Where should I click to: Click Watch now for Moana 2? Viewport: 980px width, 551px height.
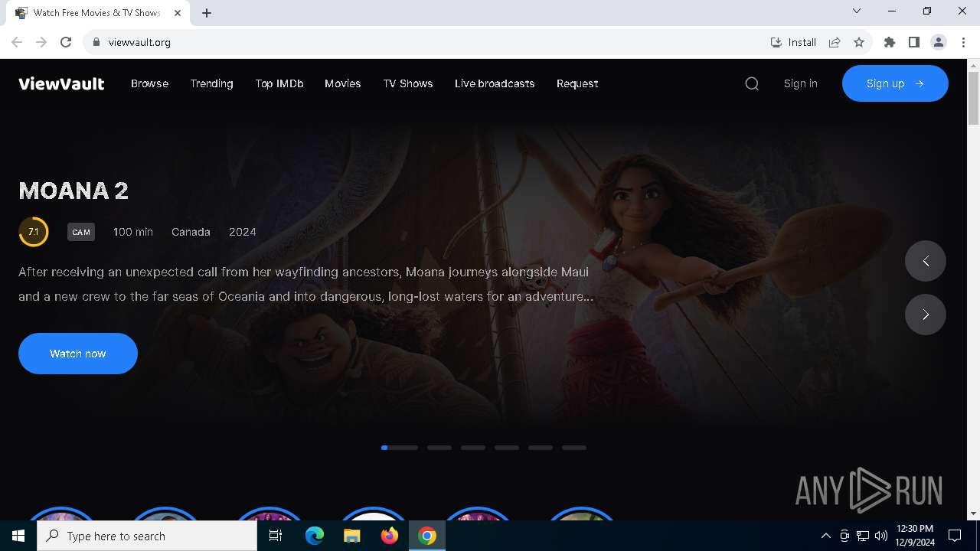[78, 354]
